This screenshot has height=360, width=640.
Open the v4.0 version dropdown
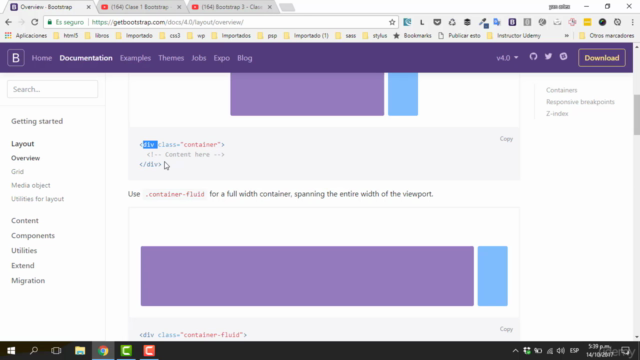coord(507,58)
